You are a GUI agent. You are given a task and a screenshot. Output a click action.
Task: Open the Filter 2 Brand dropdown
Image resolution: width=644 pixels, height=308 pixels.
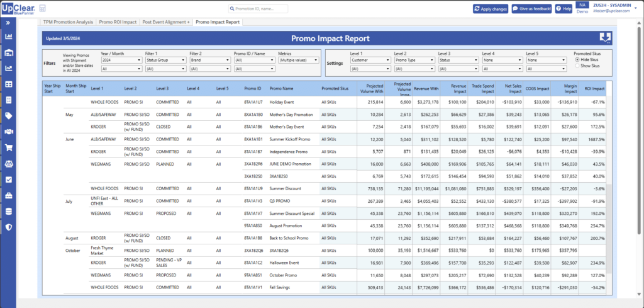pos(210,60)
